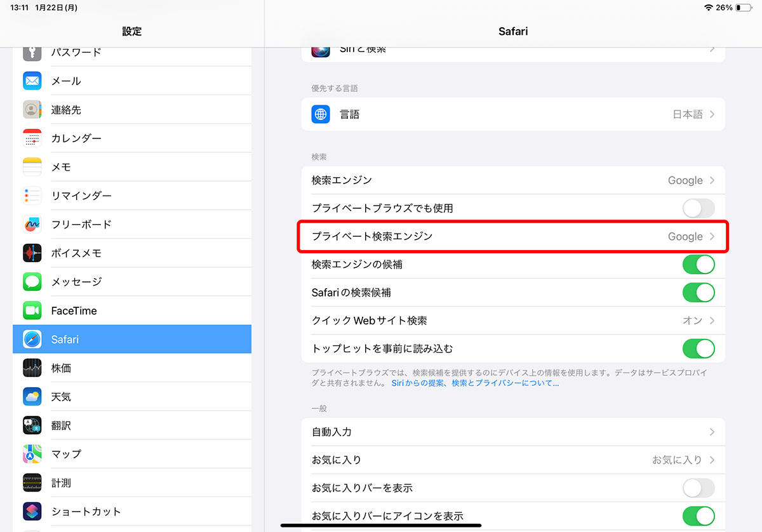This screenshot has height=532, width=762.
Task: Turn off お気に入りバーにアイコンを表示 switch
Action: (x=698, y=515)
